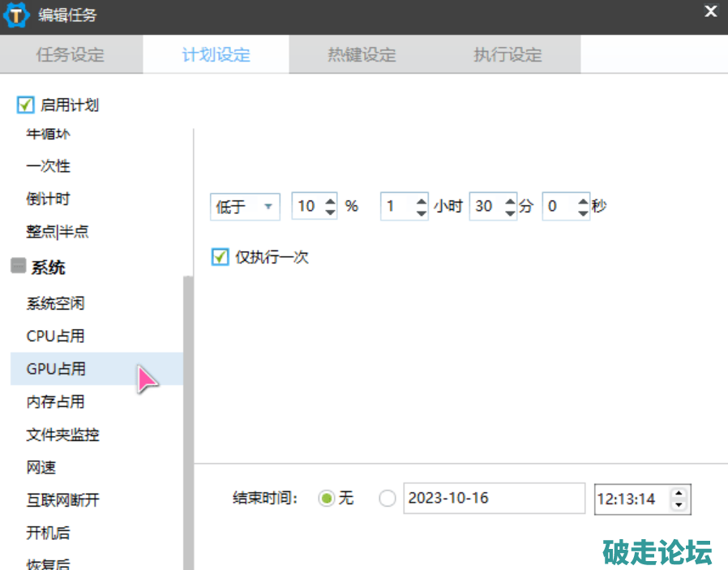Select the 无 end time radio button
The height and width of the screenshot is (570, 728).
click(327, 498)
